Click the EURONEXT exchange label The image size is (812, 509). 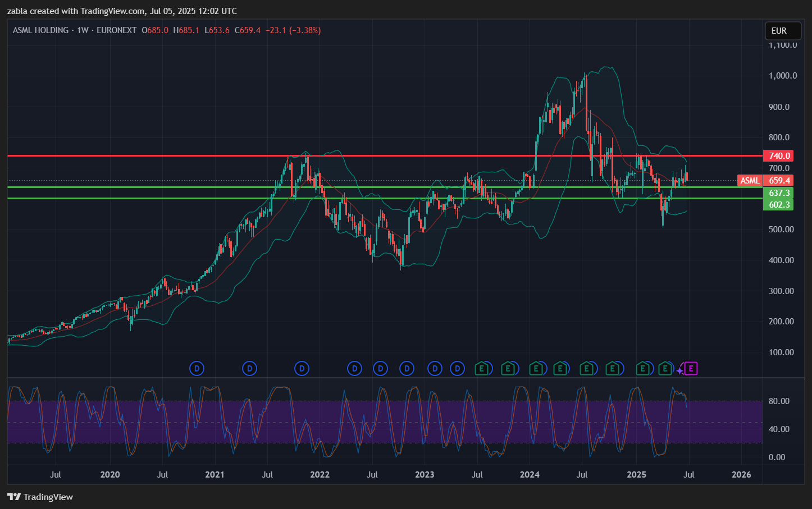click(x=116, y=30)
